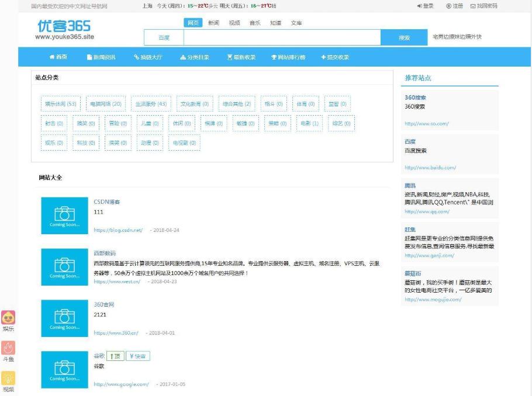Viewport: 532px width, 396px height.
Task: Select category 冒险 (0)
Action: [x=118, y=123]
